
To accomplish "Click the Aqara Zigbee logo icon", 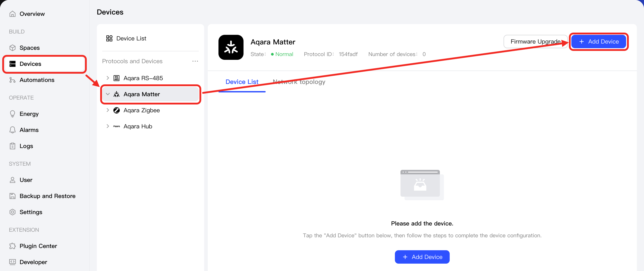I will (117, 110).
